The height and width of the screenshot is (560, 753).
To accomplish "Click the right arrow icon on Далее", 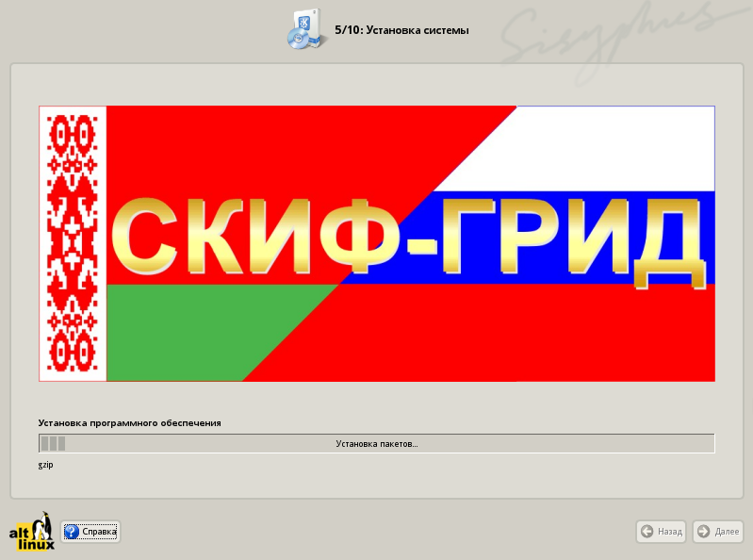I will coord(703,532).
